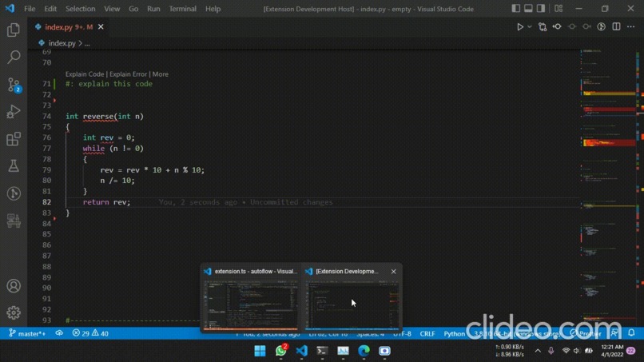This screenshot has height=362, width=644.
Task: Open the Testing flask view
Action: tap(14, 166)
